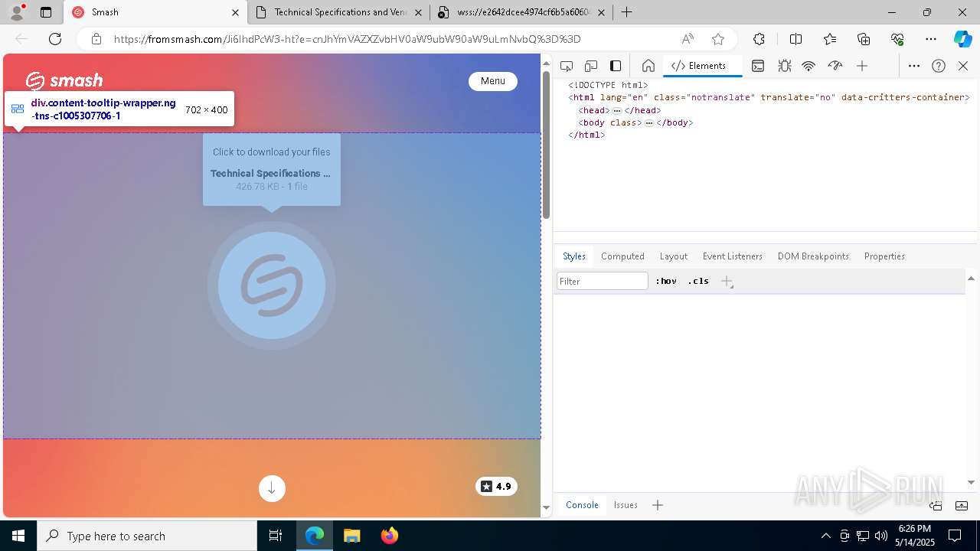Toggle the DevTools activity bar dock icon
980x551 pixels.
[x=616, y=66]
